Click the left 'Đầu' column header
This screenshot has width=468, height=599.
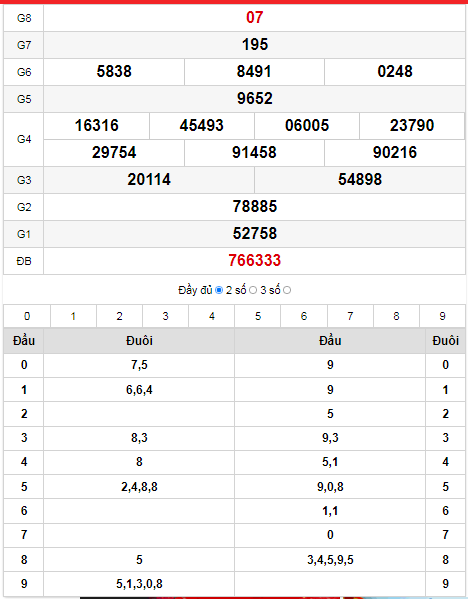pyautogui.click(x=24, y=341)
